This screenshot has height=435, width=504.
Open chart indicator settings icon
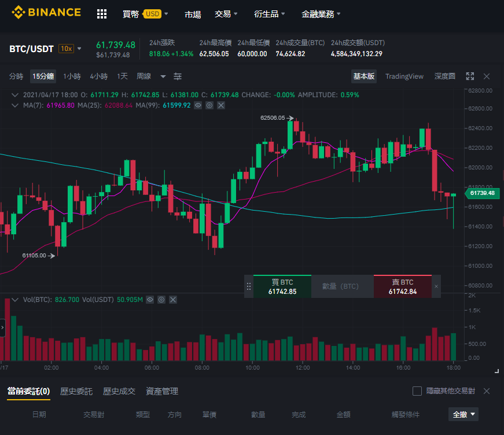[x=178, y=76]
